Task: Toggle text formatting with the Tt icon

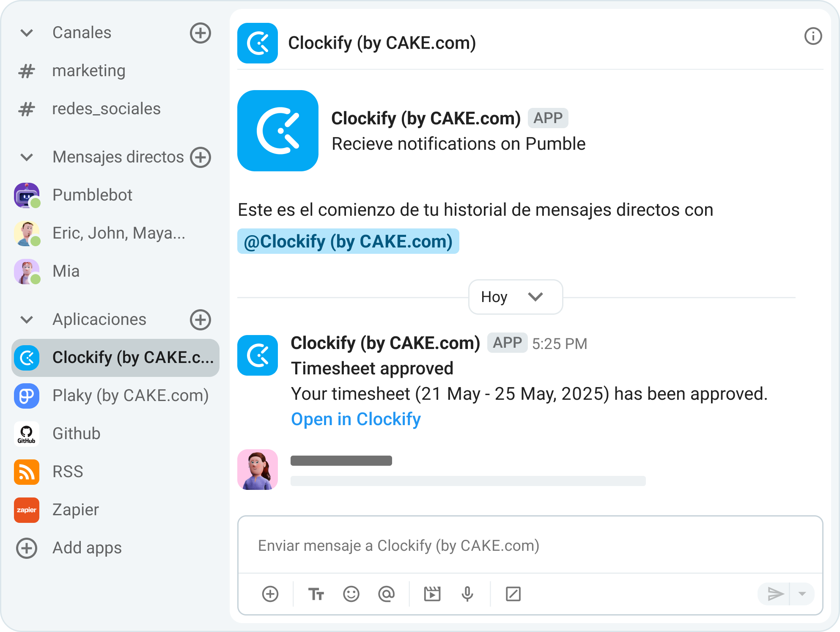Action: pos(316,594)
